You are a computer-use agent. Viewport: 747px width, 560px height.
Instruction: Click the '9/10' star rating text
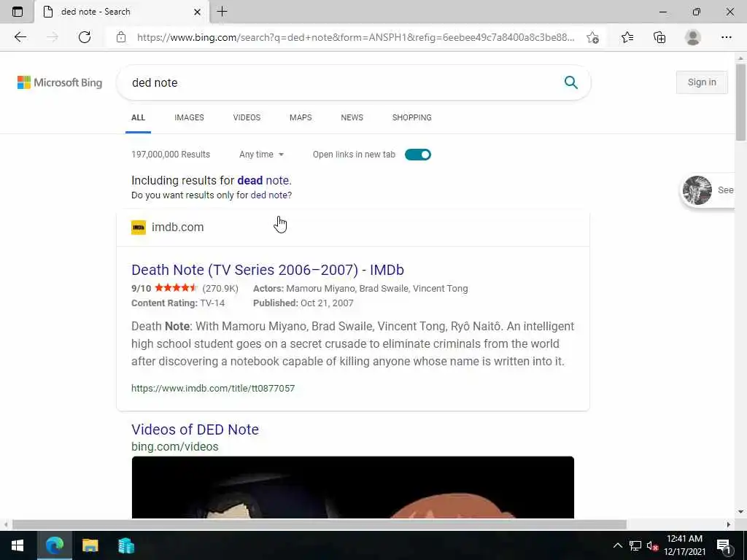coord(141,289)
